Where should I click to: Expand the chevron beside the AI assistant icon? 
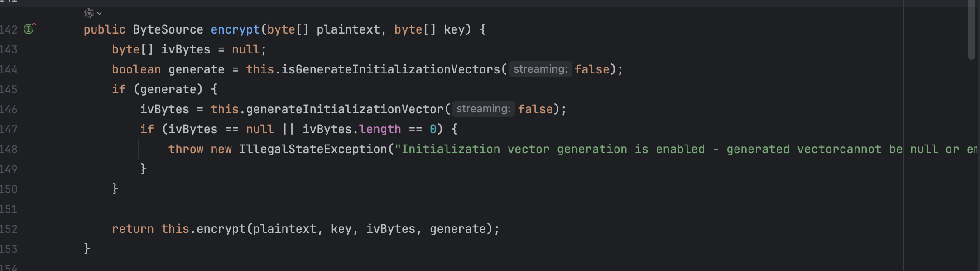(x=100, y=13)
